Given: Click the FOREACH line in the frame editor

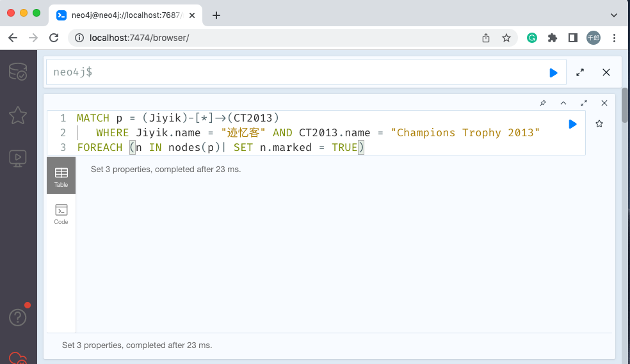Looking at the screenshot, I should tap(221, 147).
